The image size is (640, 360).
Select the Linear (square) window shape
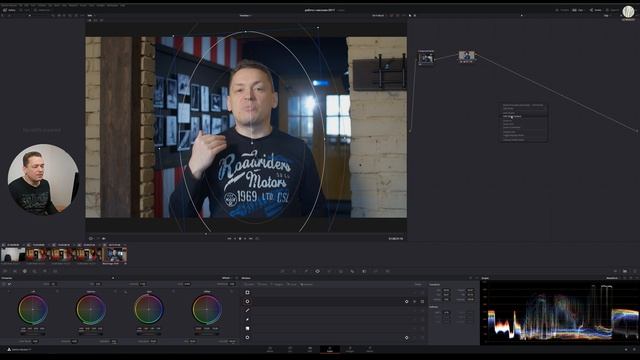(x=247, y=292)
